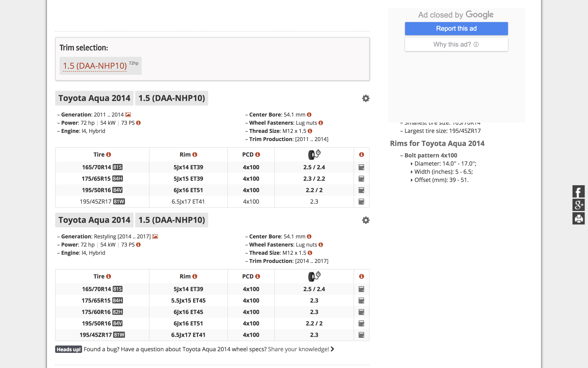588x368 pixels.
Task: View generation 2011..2014 image icon
Action: click(x=128, y=115)
